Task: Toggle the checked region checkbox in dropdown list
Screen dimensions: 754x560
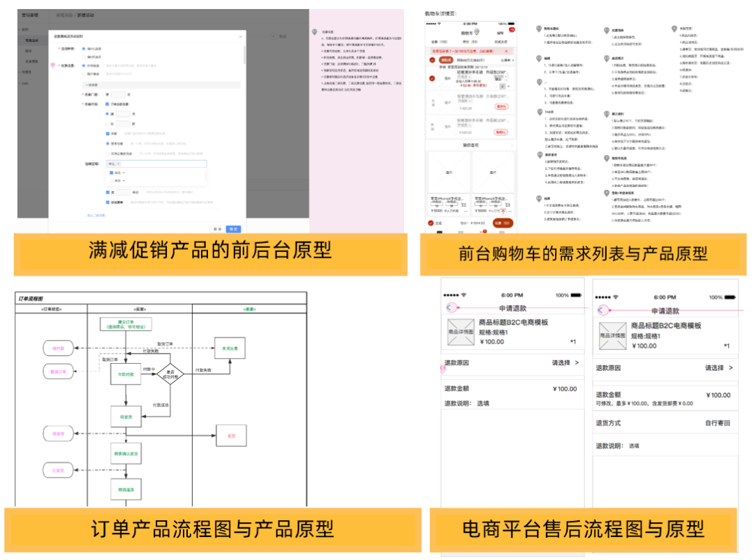Action: pyautogui.click(x=111, y=172)
